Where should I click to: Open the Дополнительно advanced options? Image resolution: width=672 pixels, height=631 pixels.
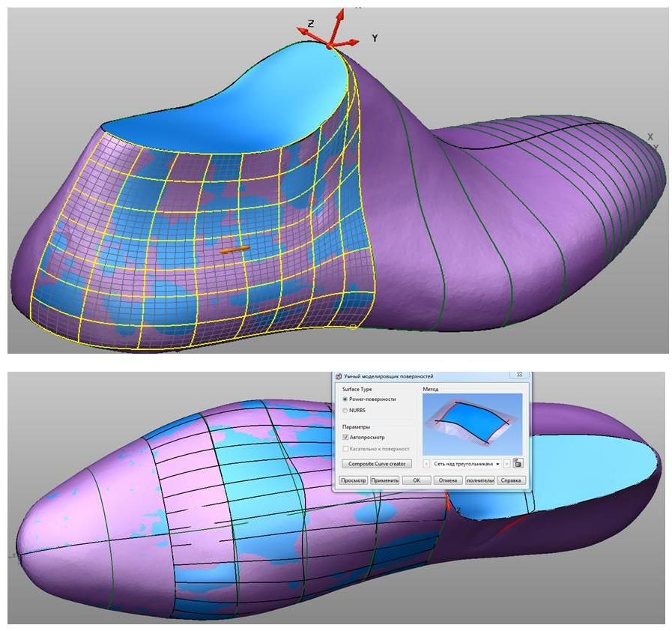(x=479, y=480)
